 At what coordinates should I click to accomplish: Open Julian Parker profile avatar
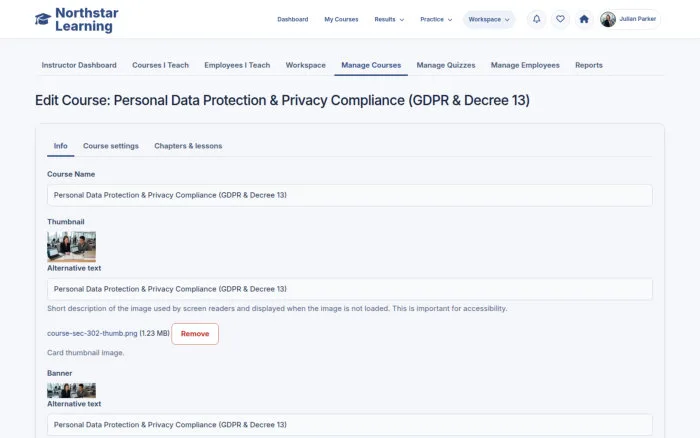pos(608,19)
